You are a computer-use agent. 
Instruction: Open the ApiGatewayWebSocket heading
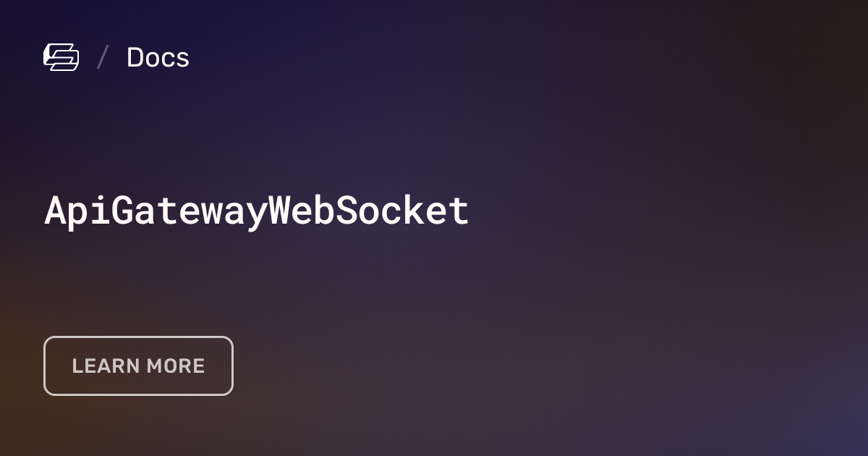[257, 211]
